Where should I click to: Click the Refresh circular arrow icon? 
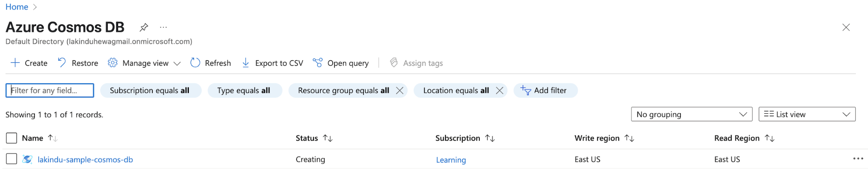click(x=195, y=63)
